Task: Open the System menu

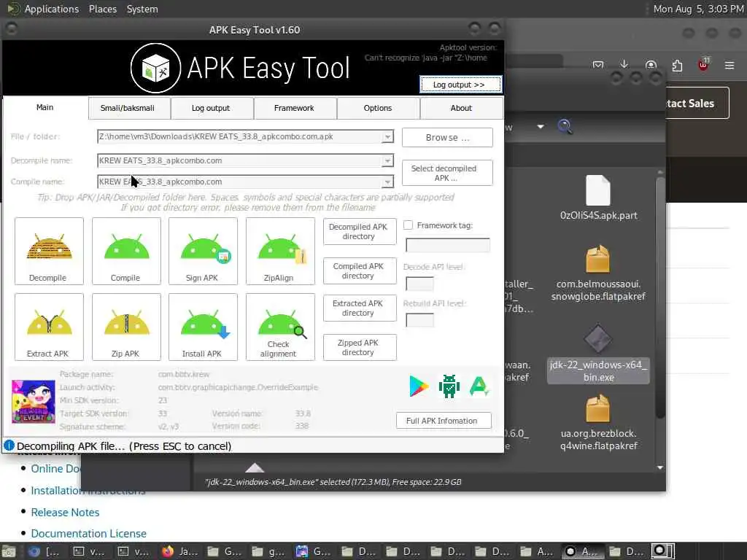Action: tap(142, 9)
